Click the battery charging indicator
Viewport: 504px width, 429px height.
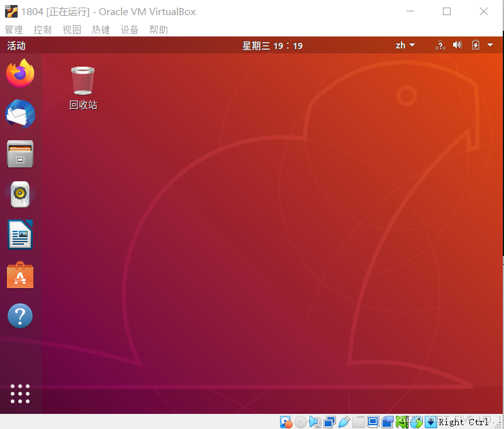476,45
